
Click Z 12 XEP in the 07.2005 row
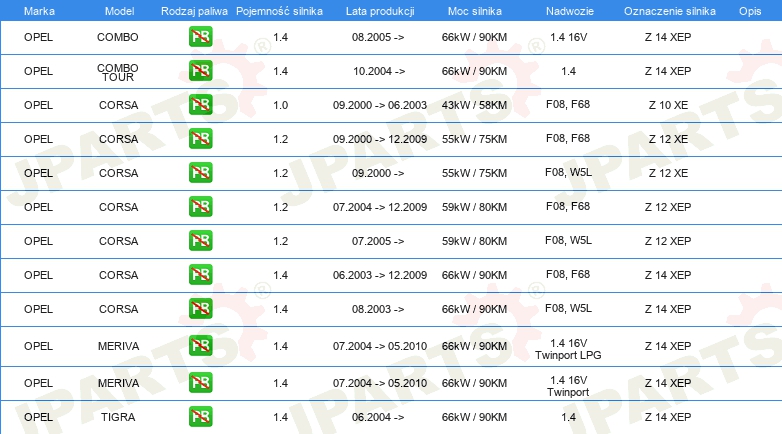click(668, 241)
